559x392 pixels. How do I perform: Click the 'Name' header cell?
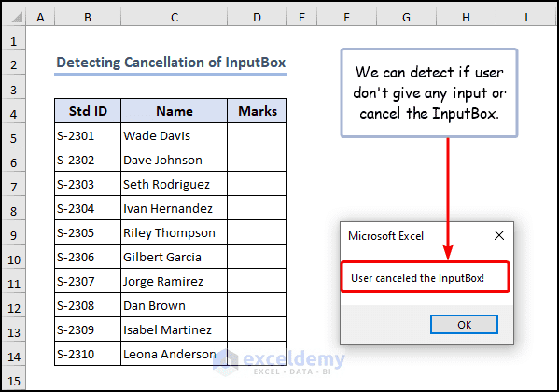[x=174, y=111]
